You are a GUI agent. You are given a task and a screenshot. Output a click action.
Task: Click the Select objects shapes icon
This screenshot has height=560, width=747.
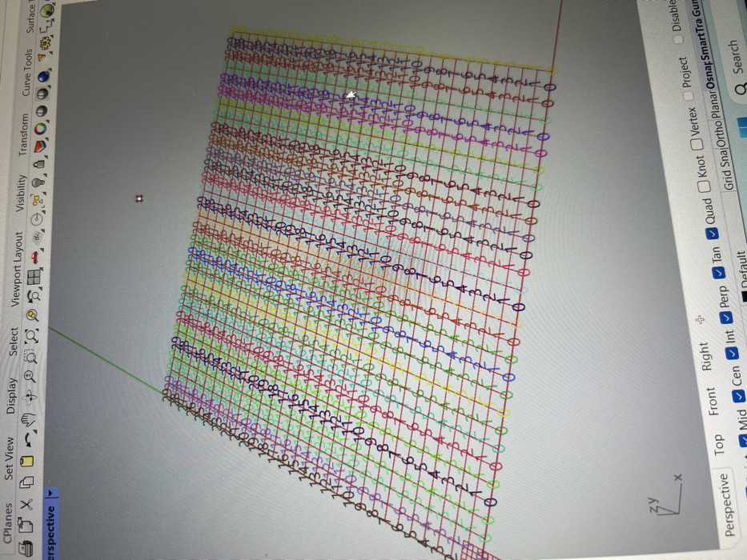pyautogui.click(x=38, y=202)
